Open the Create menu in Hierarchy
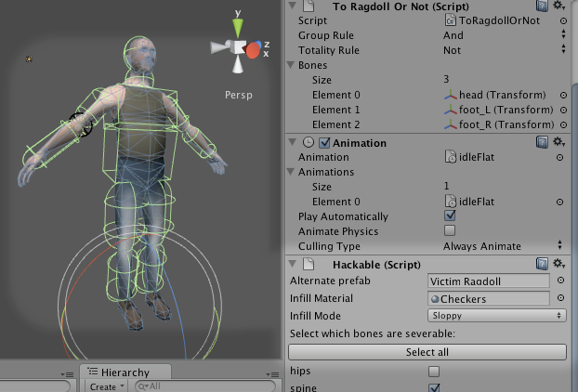The image size is (578, 392). [x=105, y=386]
